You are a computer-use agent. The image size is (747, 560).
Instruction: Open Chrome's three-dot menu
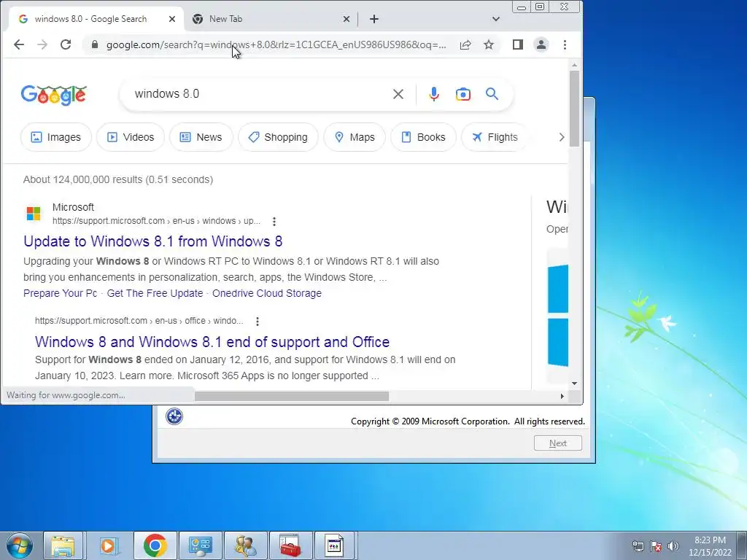point(565,44)
